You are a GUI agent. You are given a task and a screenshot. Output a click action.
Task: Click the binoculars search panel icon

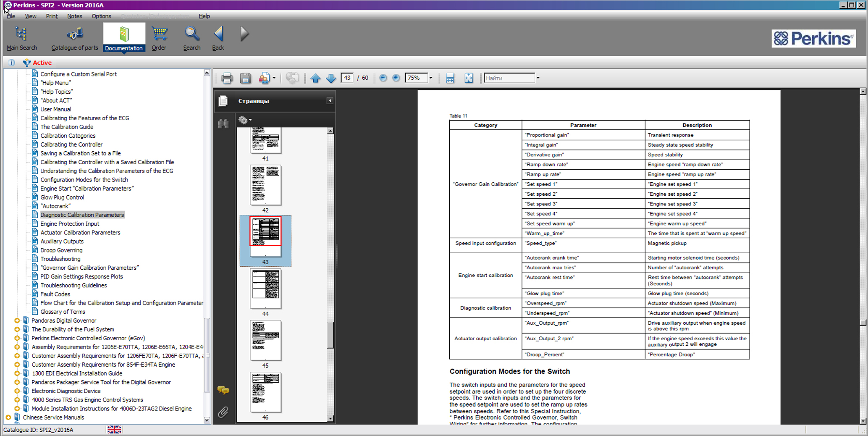click(223, 123)
